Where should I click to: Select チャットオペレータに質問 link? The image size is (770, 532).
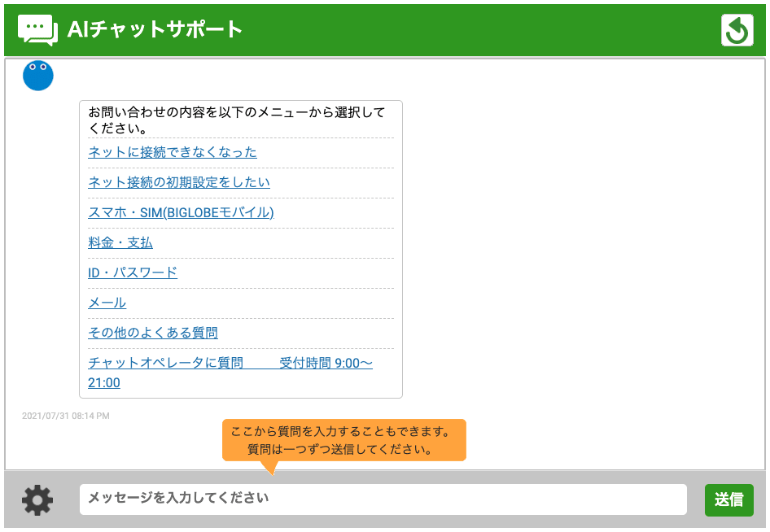(165, 363)
